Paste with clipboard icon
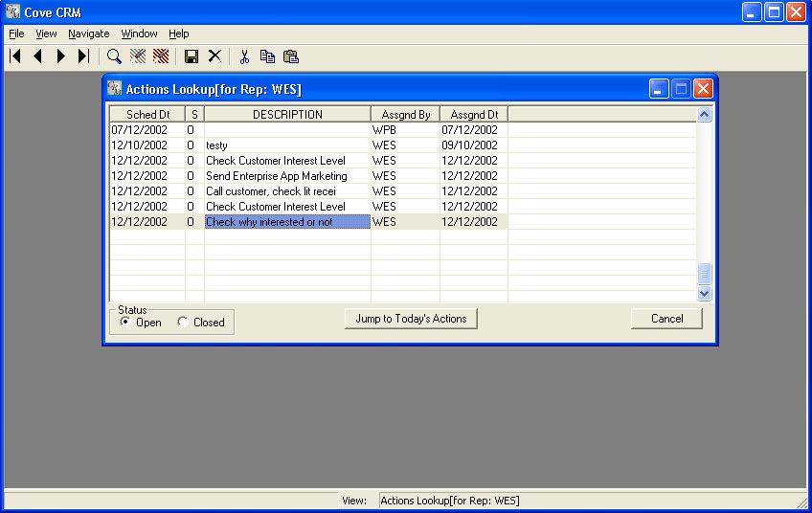812x513 pixels. [x=291, y=56]
